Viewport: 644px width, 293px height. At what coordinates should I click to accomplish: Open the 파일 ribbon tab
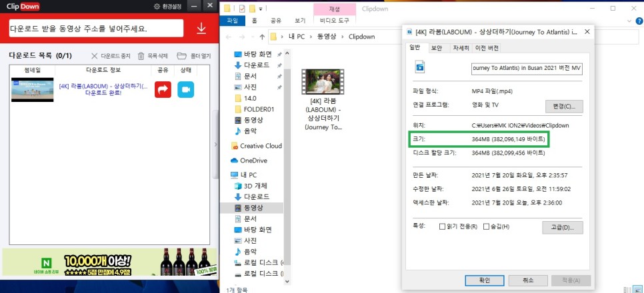[x=233, y=21]
